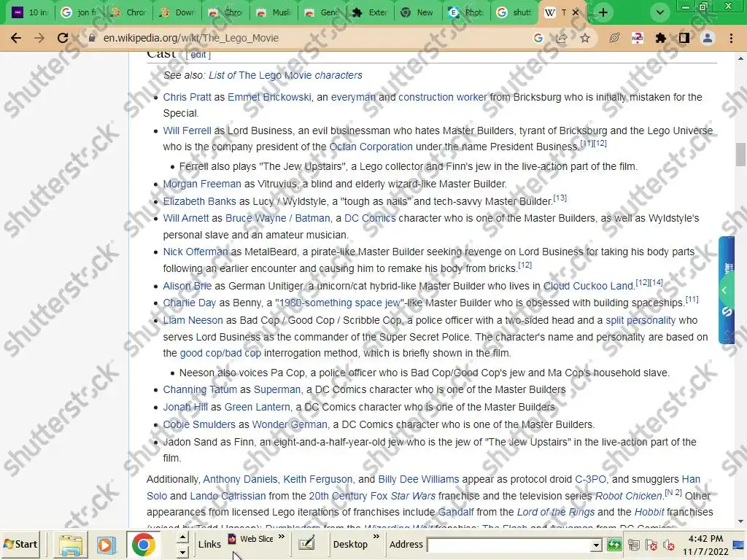
Task: Switch to the 'Exter' extensions tab
Action: 370,12
